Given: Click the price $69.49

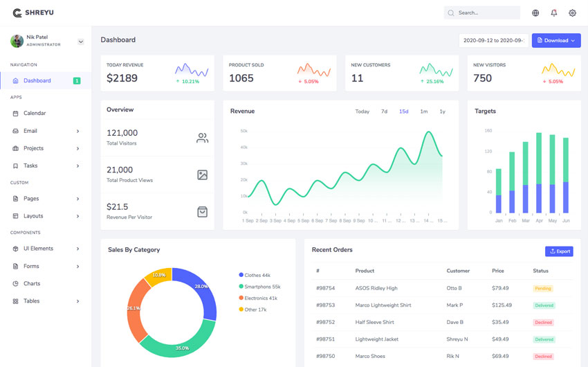Looking at the screenshot, I should pyautogui.click(x=500, y=356).
